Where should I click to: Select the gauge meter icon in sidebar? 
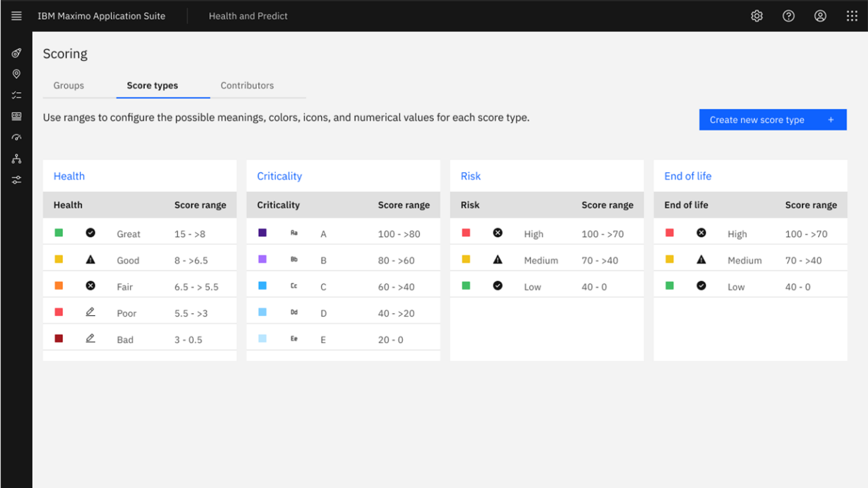coord(16,137)
